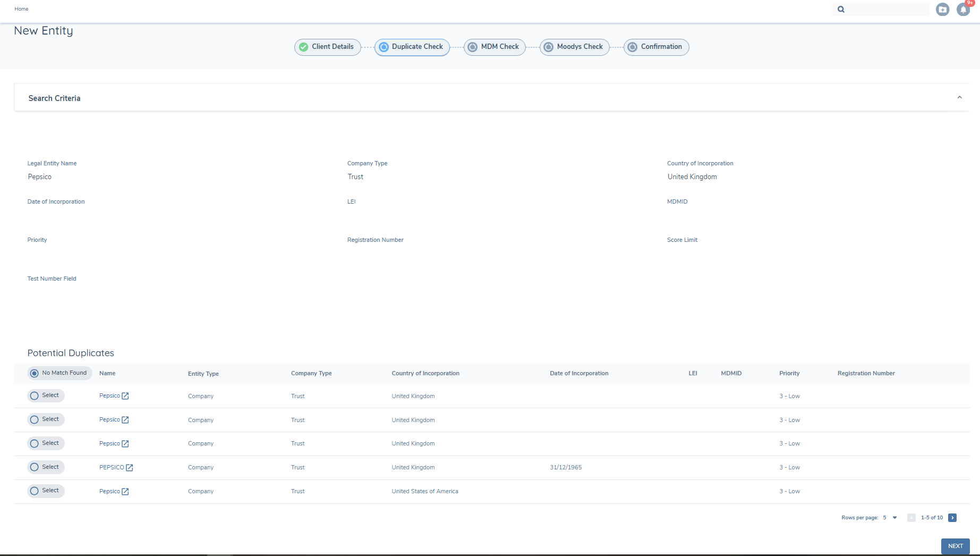Open external link beside PEPSICO incorporated 31/12/1965
The height and width of the screenshot is (556, 980).
pyautogui.click(x=130, y=467)
